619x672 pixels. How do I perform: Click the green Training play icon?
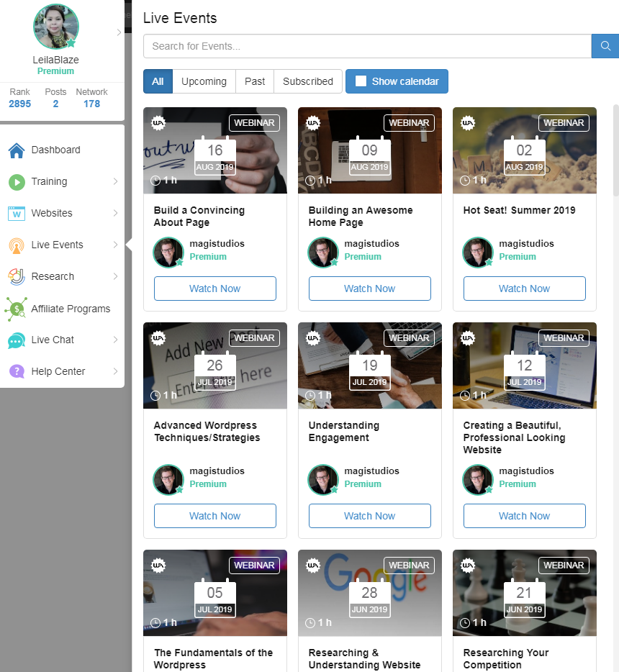pos(17,182)
